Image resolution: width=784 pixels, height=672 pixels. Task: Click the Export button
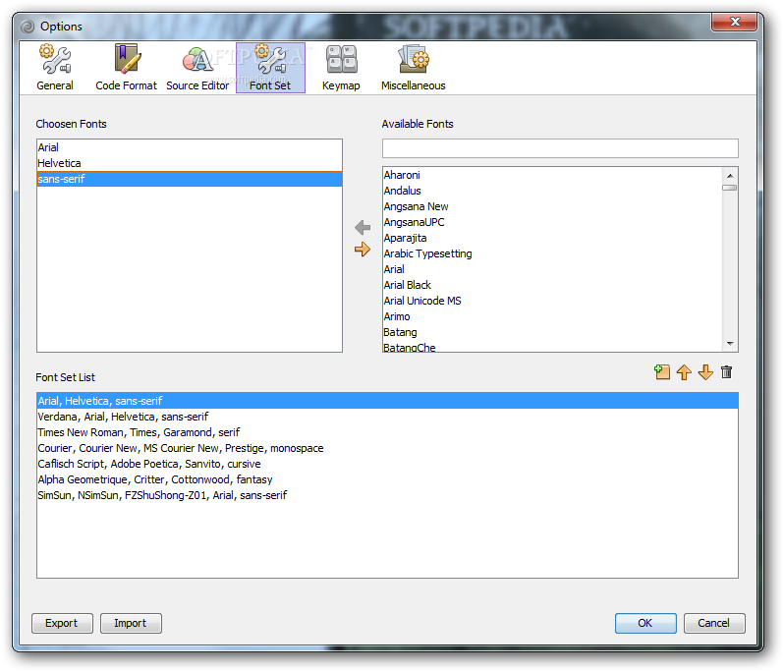62,623
